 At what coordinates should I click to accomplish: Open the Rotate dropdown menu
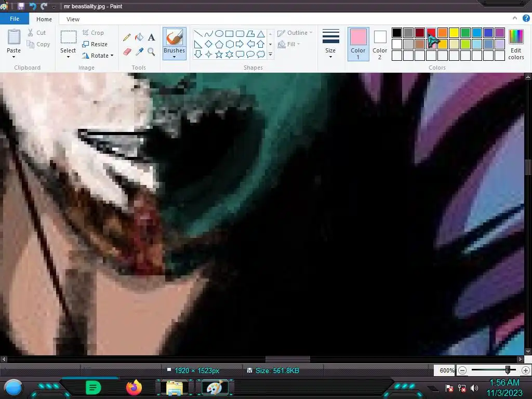[112, 56]
